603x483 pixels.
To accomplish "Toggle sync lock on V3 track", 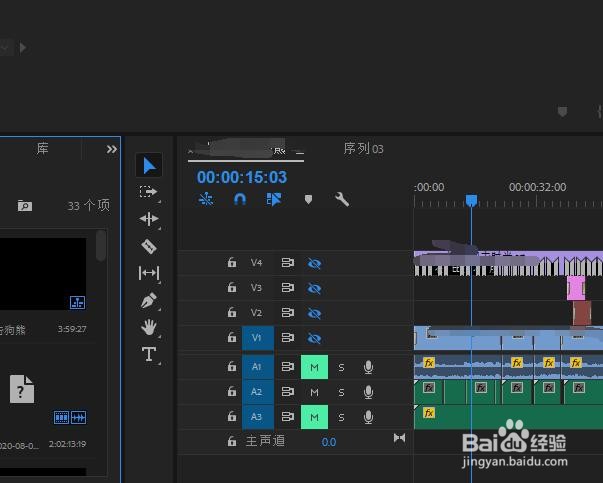I will click(x=288, y=288).
